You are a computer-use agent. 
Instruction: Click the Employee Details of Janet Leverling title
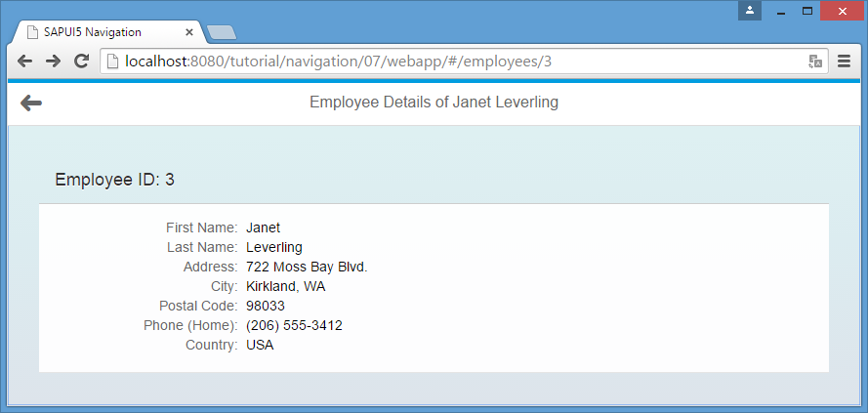pos(434,103)
